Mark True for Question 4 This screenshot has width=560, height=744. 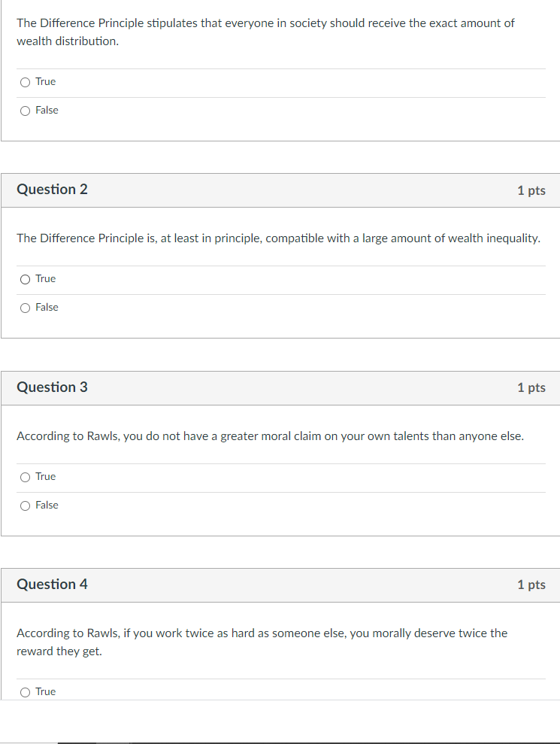click(25, 691)
